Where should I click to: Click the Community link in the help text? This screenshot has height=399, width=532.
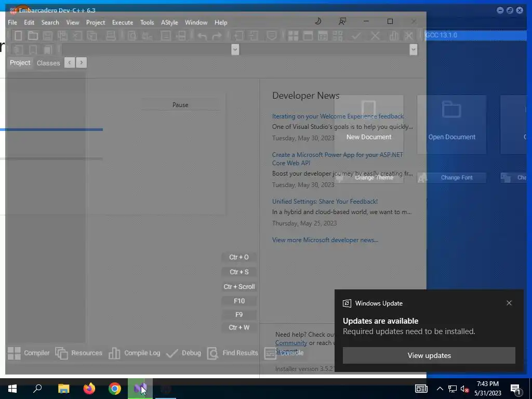(x=291, y=343)
